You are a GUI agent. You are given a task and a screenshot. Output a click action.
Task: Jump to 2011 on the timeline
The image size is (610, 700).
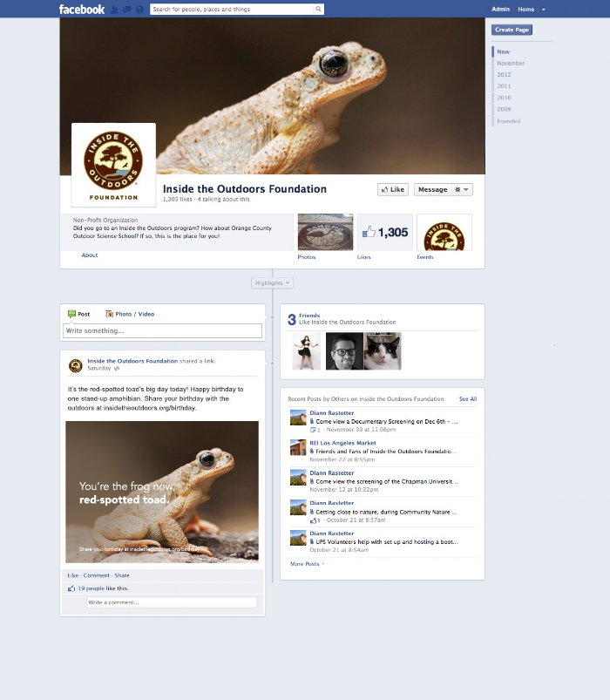[x=504, y=86]
